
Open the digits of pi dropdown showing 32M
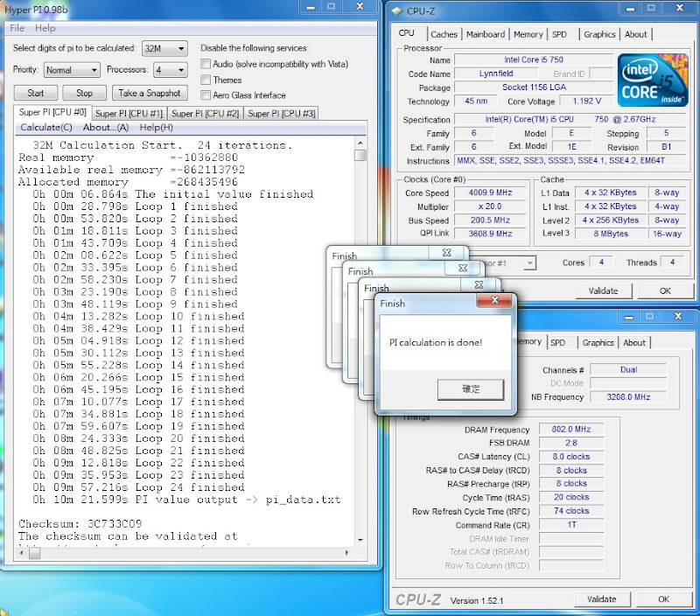[164, 48]
